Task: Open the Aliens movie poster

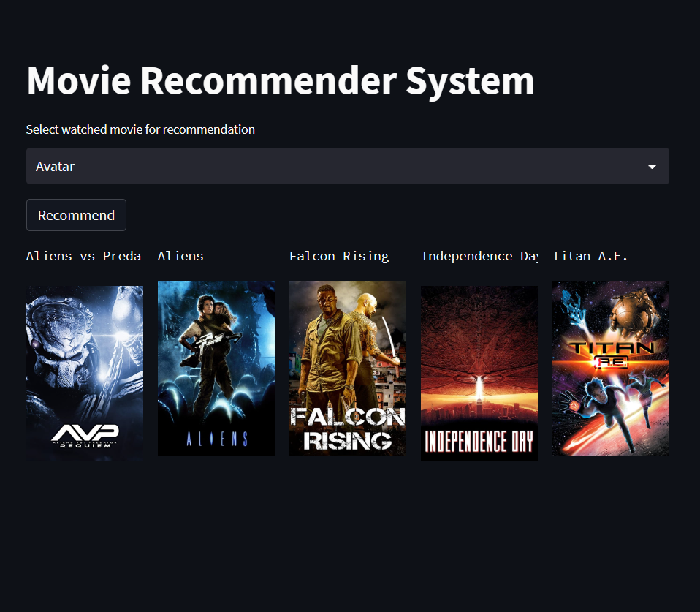Action: click(216, 369)
